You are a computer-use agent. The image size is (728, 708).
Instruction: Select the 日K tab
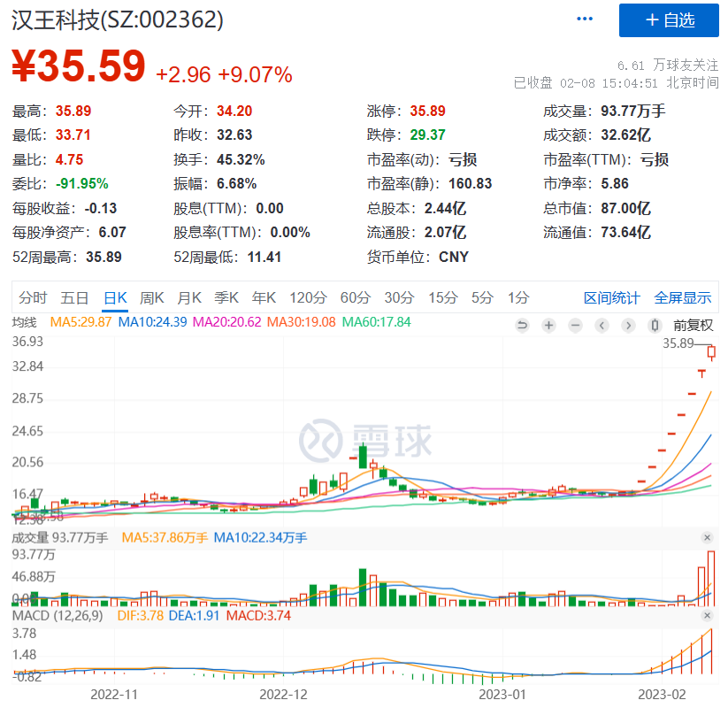point(115,297)
